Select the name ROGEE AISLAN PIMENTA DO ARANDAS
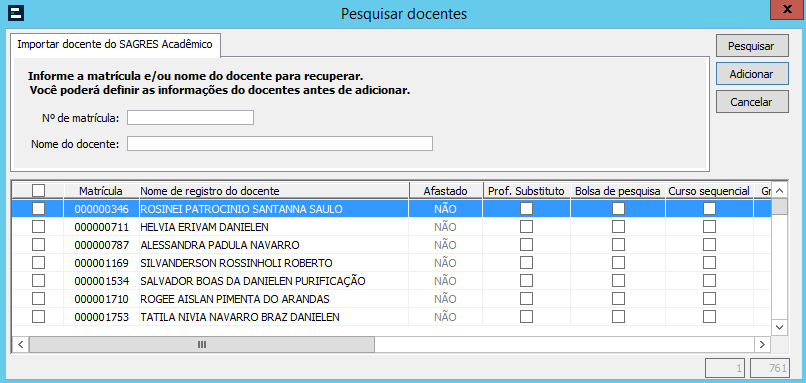Viewport: 806px width, 383px height. [x=235, y=299]
